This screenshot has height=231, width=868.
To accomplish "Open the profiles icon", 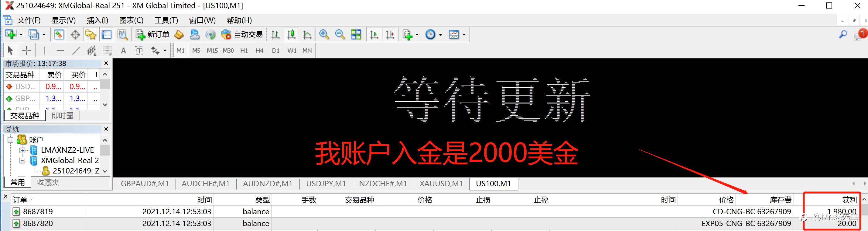I will 33,34.
